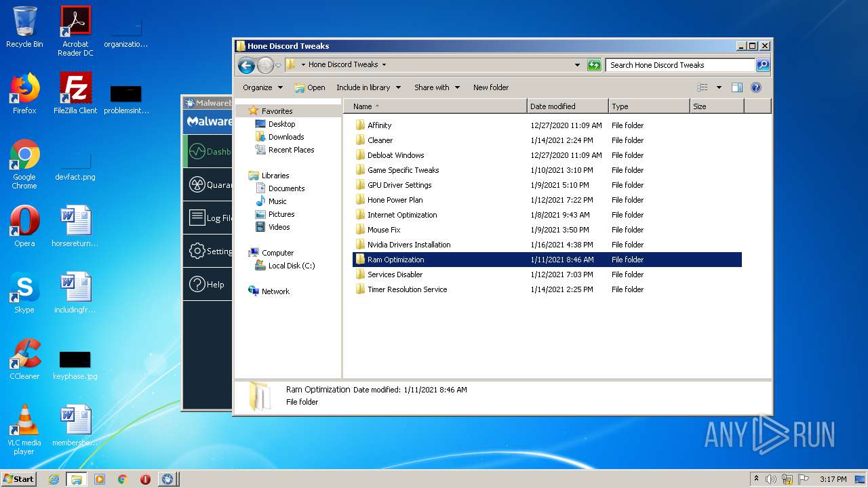
Task: Click Internet Explorer taskbar icon
Action: click(x=54, y=479)
